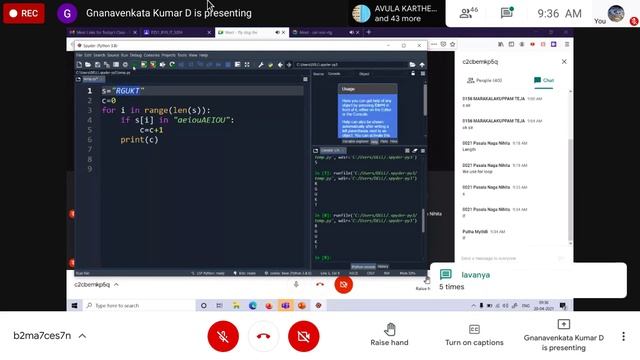Open the lavanya chat notification popup
Viewport: 640px width, 360px height.
coord(528,280)
